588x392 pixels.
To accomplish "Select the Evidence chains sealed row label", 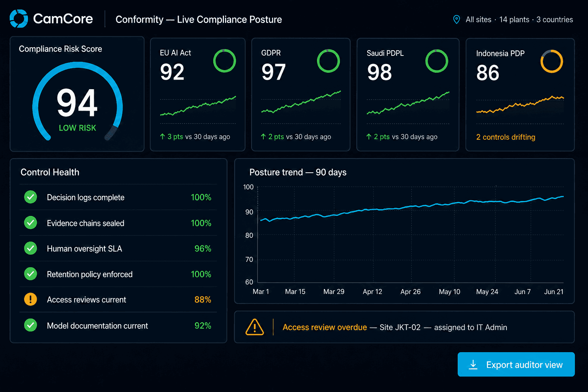I will pyautogui.click(x=86, y=223).
